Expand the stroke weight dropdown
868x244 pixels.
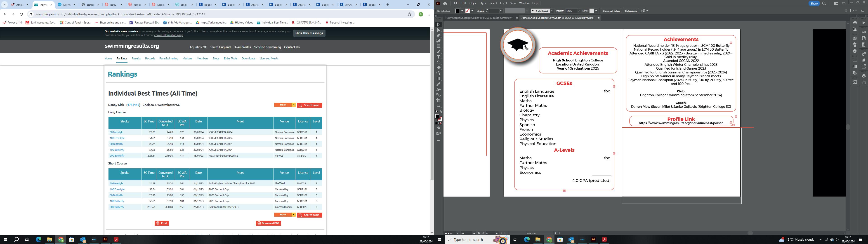click(x=501, y=11)
